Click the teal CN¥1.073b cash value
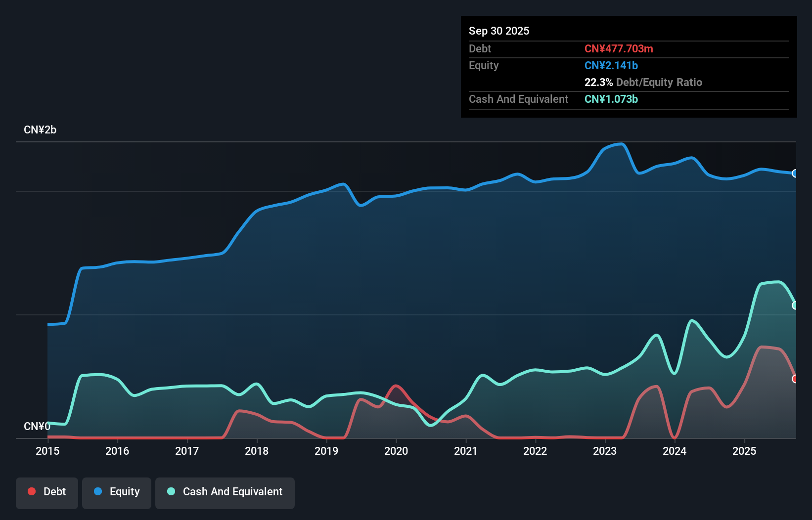Screen dimensions: 812x520 tap(611, 99)
